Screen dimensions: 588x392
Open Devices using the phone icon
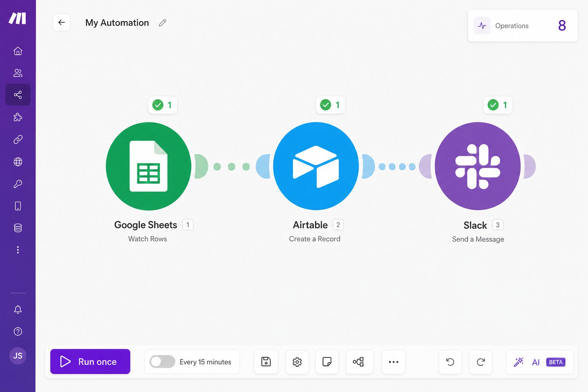tap(18, 206)
